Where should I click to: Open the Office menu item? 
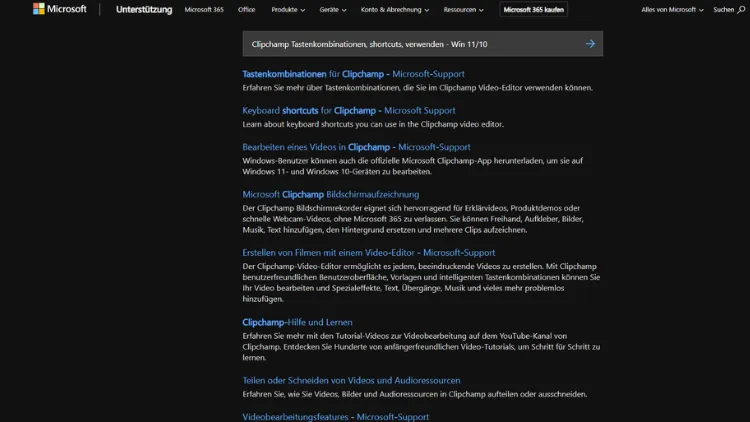click(246, 10)
